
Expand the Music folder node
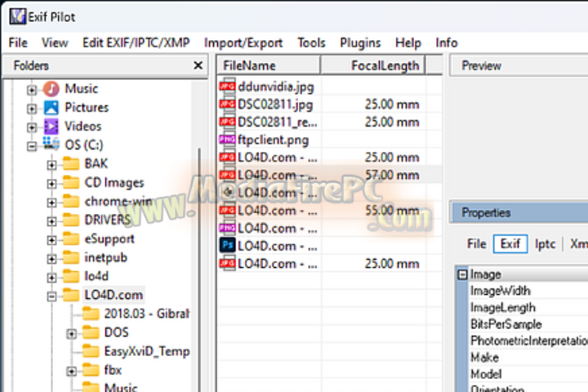32,90
